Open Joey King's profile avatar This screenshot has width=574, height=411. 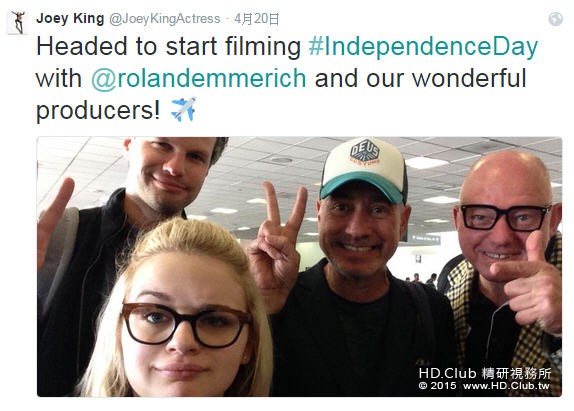17,23
